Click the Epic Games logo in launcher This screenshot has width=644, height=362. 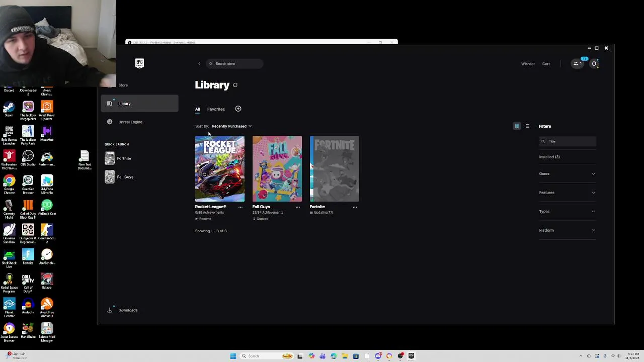point(139,63)
